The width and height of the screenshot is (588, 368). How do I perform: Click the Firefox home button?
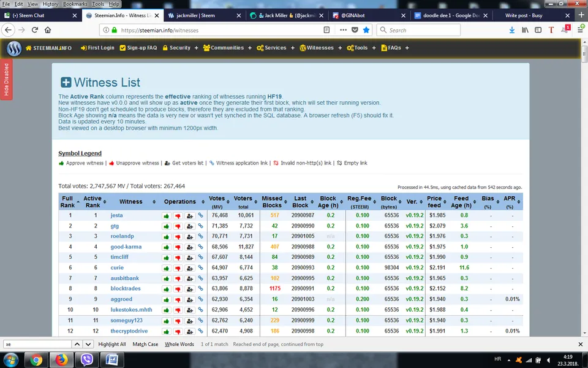[48, 29]
